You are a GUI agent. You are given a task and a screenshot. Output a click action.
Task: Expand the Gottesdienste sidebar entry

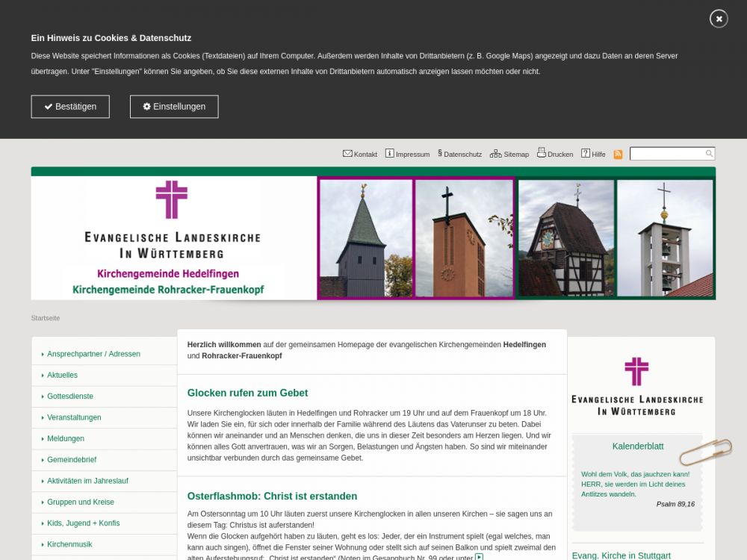(70, 396)
